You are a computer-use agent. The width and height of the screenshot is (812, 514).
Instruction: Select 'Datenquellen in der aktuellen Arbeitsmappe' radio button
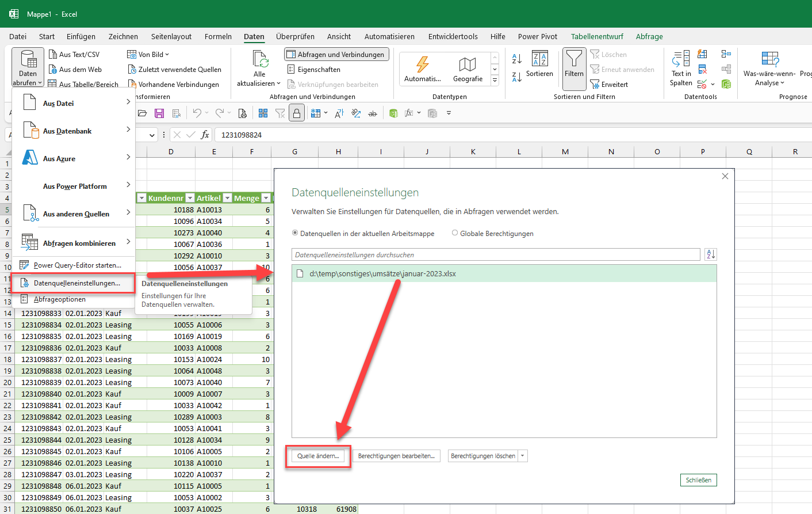click(x=295, y=233)
